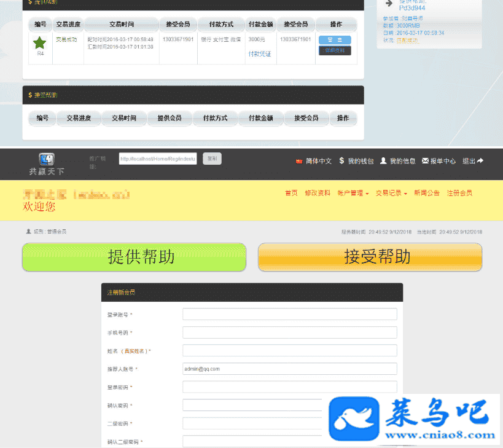Open 我的钱包 in the top bar
The image size is (503, 448).
pyautogui.click(x=361, y=161)
